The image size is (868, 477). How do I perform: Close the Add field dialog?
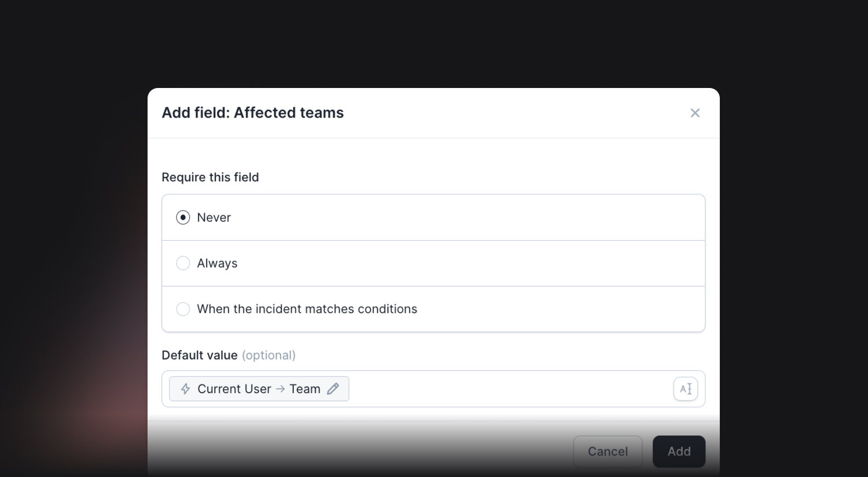[x=695, y=113]
